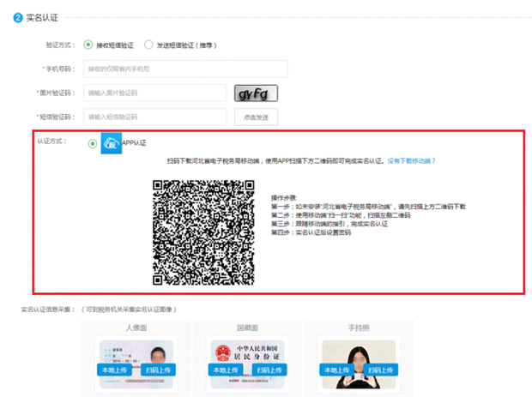Refresh the gyFg captcha image
Image resolution: width=532 pixels, height=397 pixels.
tap(256, 93)
